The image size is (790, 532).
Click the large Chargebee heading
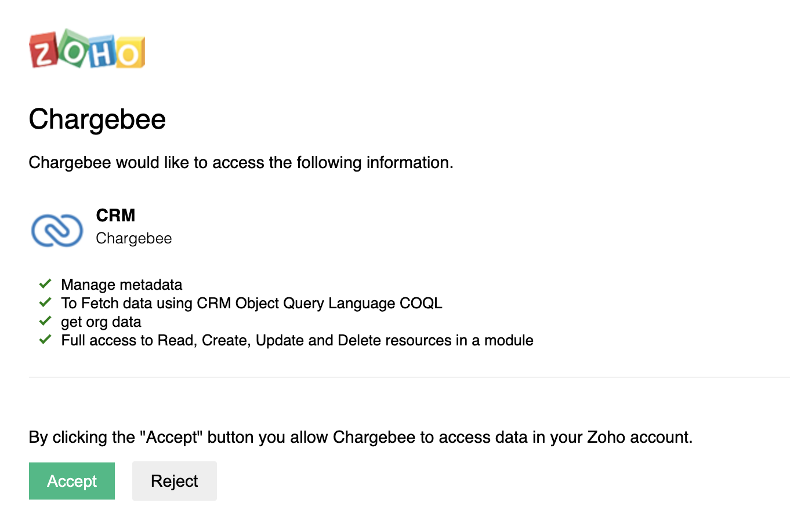(97, 119)
